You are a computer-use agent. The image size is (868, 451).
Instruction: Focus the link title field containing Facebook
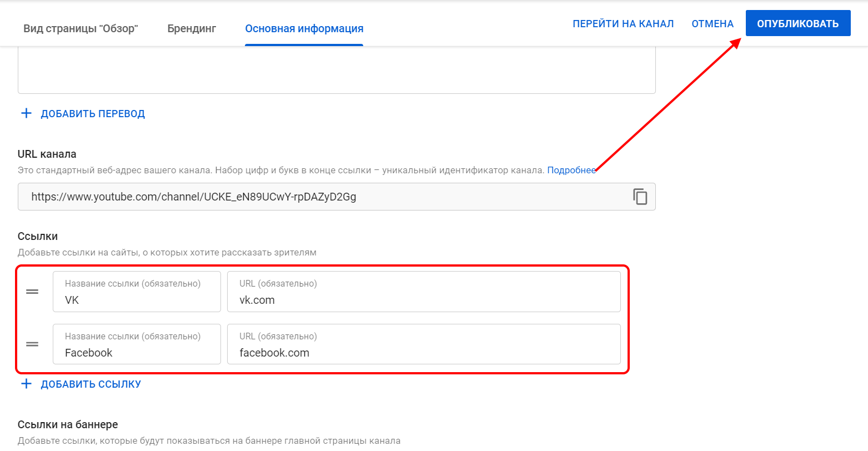[137, 353]
